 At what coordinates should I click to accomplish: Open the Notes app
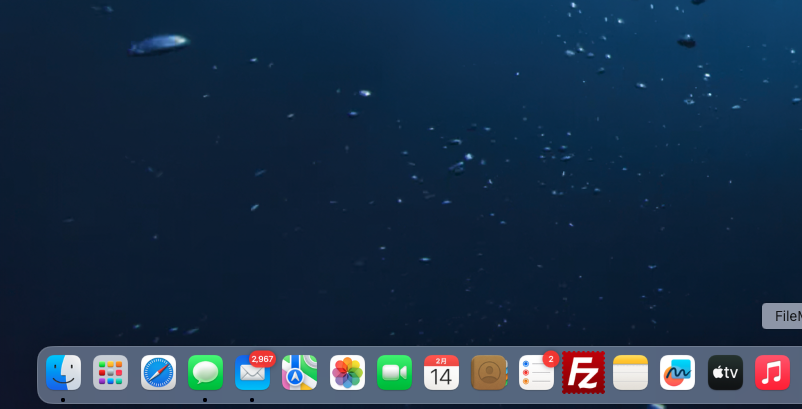[x=630, y=373]
